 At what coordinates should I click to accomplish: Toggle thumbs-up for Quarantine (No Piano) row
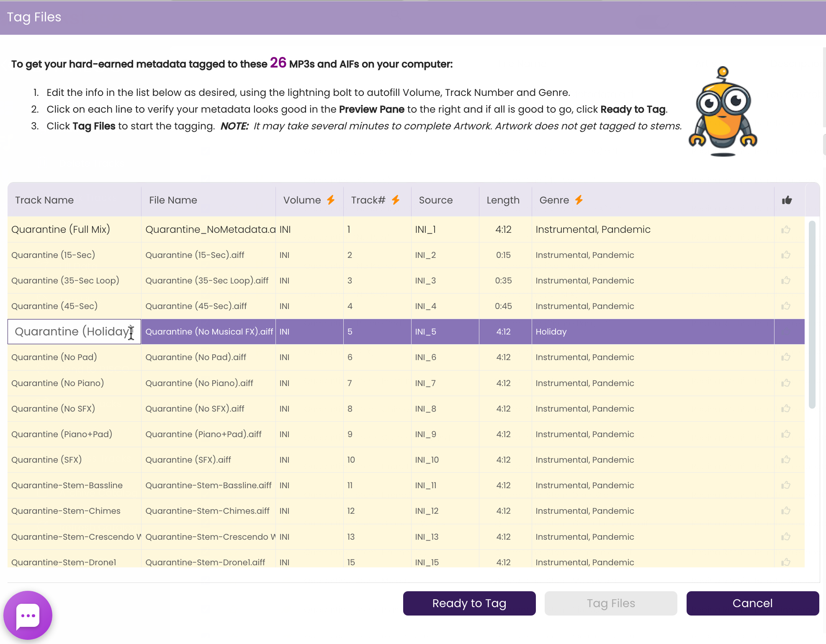[786, 383]
